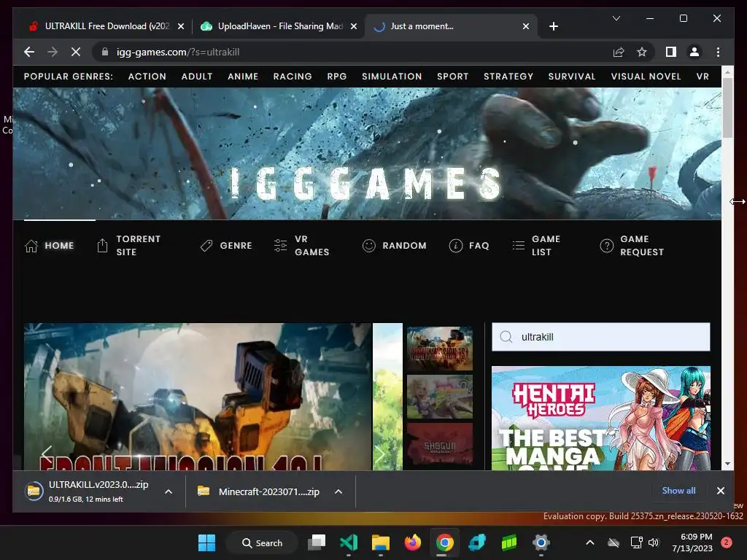The height and width of the screenshot is (560, 747).
Task: Select the Front Mission 1st small thumbnail
Action: point(440,349)
